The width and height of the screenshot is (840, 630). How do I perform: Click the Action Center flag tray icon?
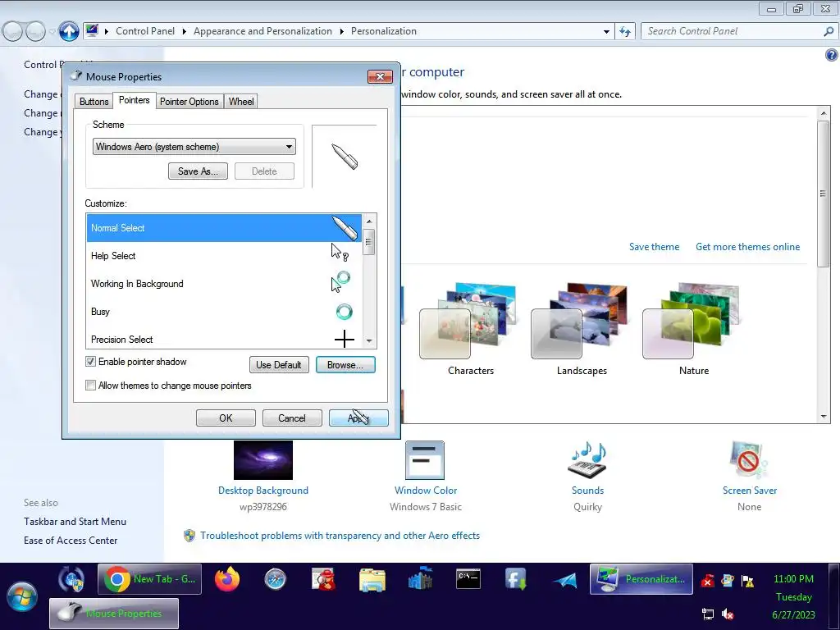(x=747, y=581)
